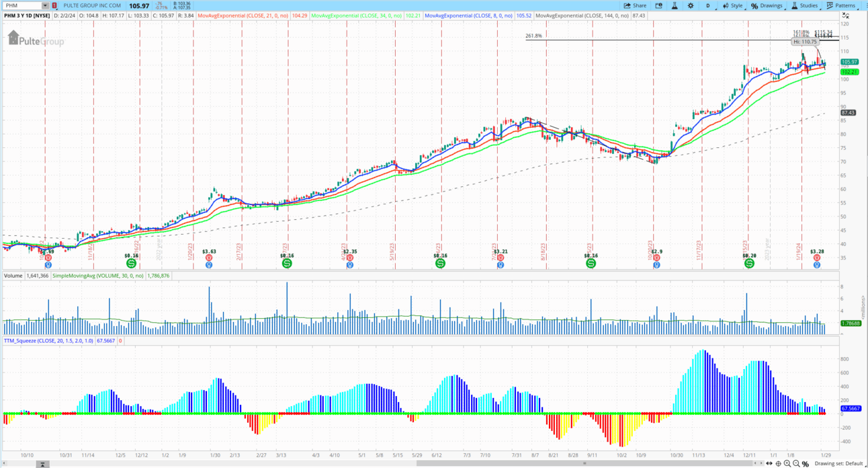Open the quick time frames icon beside Share
Screen dimensions: 868x468
click(658, 5)
